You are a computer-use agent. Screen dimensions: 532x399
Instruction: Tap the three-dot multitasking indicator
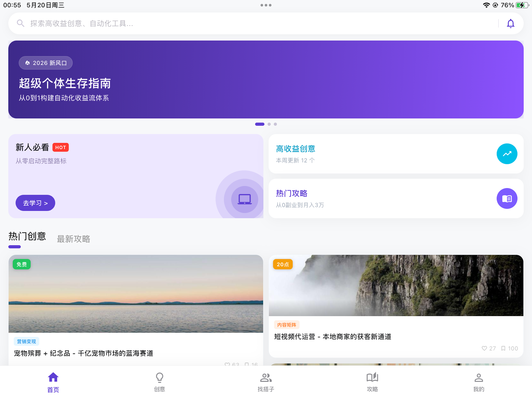(x=266, y=5)
